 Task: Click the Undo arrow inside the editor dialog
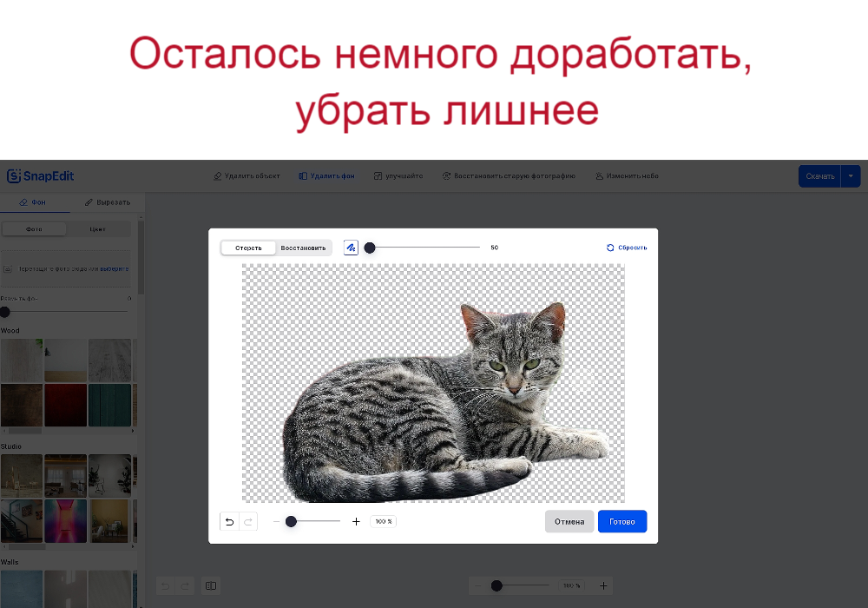(x=229, y=521)
